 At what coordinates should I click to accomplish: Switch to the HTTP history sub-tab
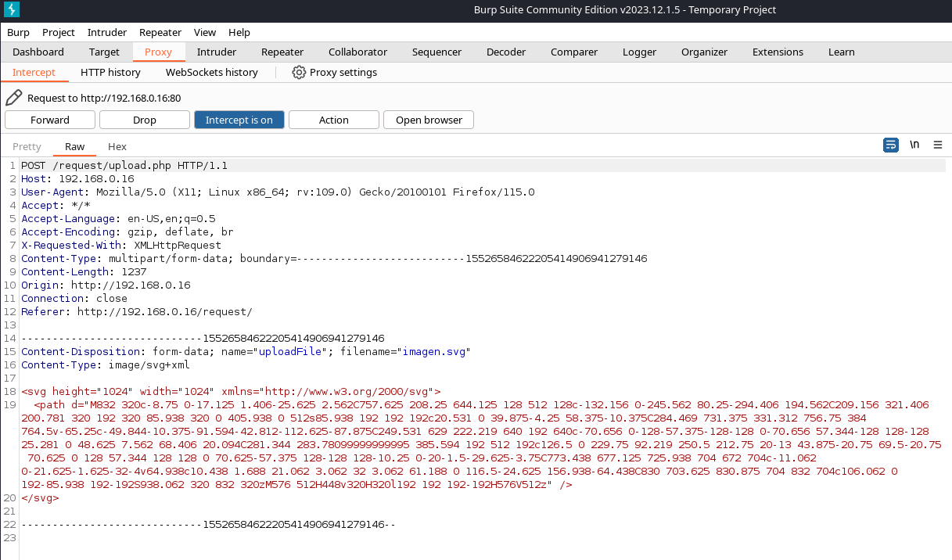110,72
